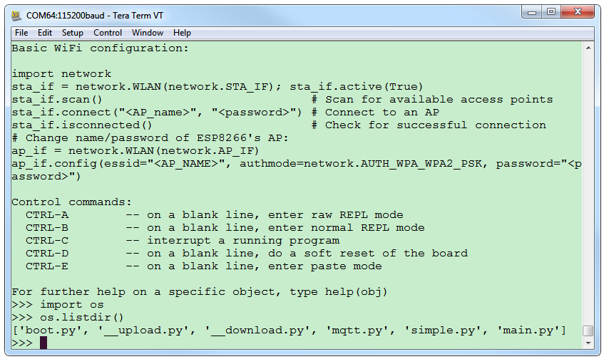Image resolution: width=609 pixels, height=364 pixels.
Task: Click 'CTRL-C' text
Action: [x=47, y=240]
